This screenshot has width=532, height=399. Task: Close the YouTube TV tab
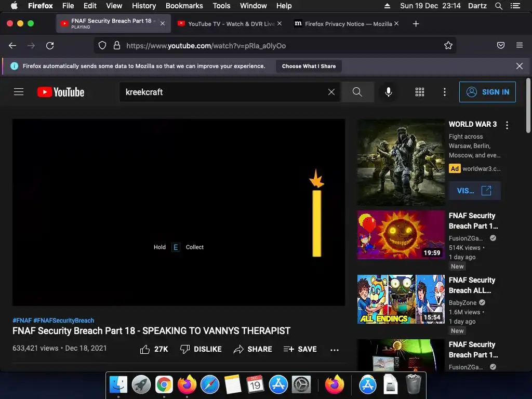[x=280, y=24]
